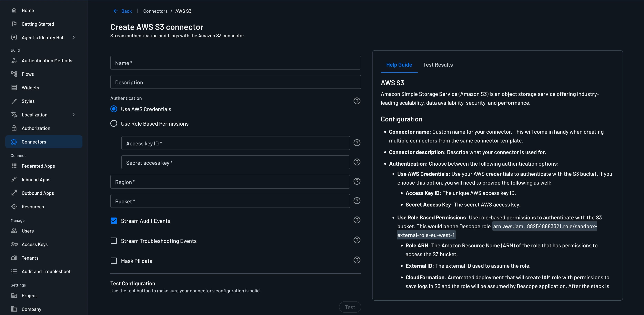Click the Styles brush icon
Image resolution: width=644 pixels, height=315 pixels.
point(14,101)
